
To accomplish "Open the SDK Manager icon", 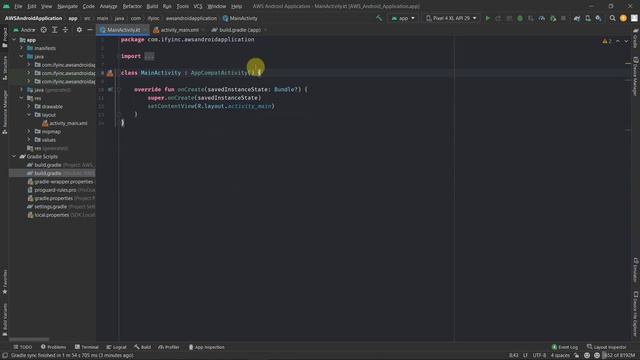I will [598, 18].
